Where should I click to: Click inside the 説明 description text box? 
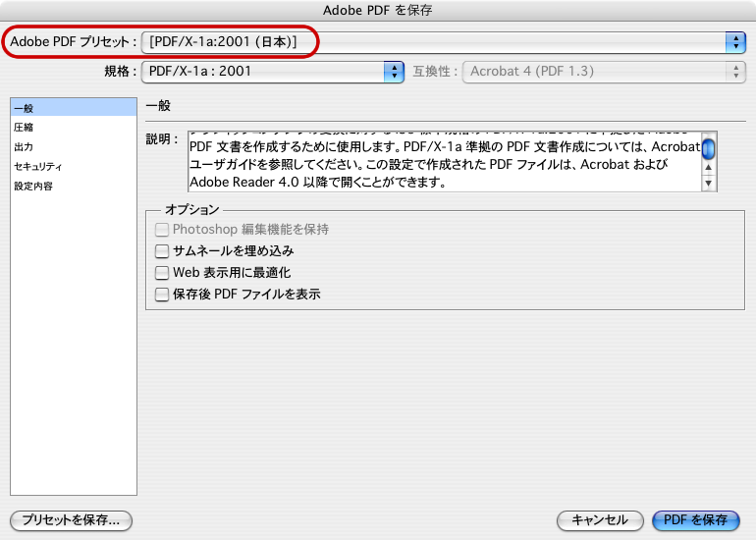(445, 162)
